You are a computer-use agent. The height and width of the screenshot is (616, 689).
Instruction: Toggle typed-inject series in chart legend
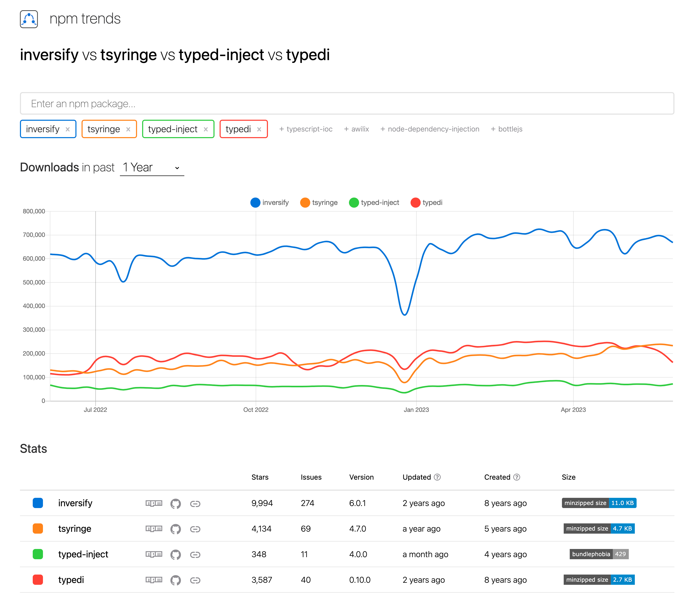click(374, 202)
